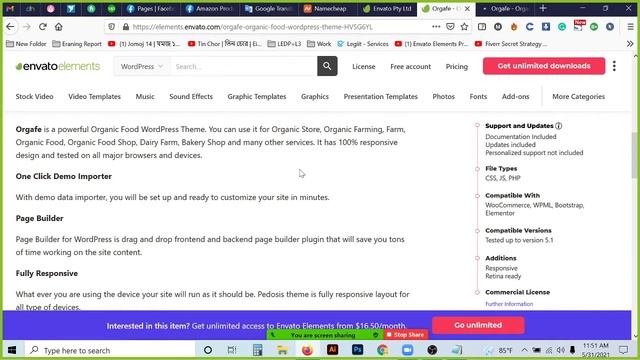Image resolution: width=640 pixels, height=360 pixels.
Task: Open the License link
Action: click(x=364, y=67)
